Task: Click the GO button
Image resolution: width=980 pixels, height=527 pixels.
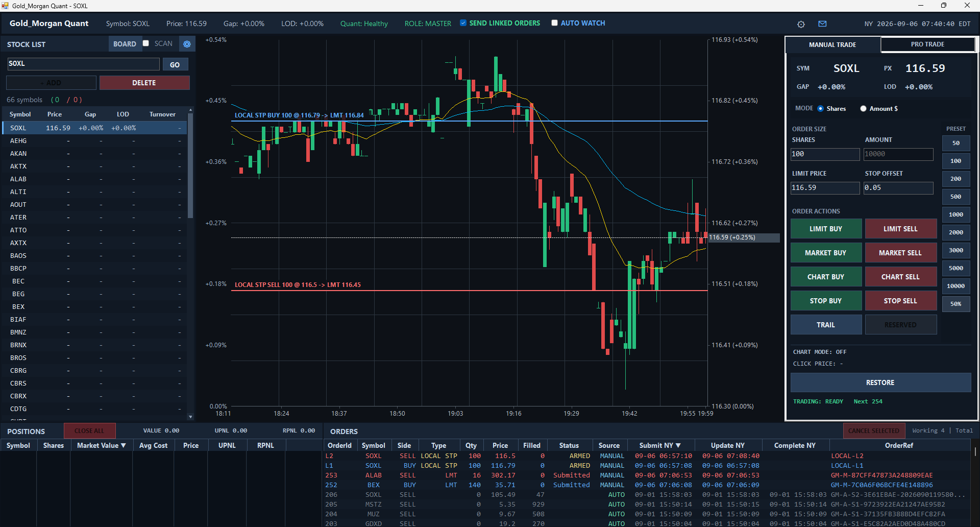Action: pyautogui.click(x=175, y=65)
